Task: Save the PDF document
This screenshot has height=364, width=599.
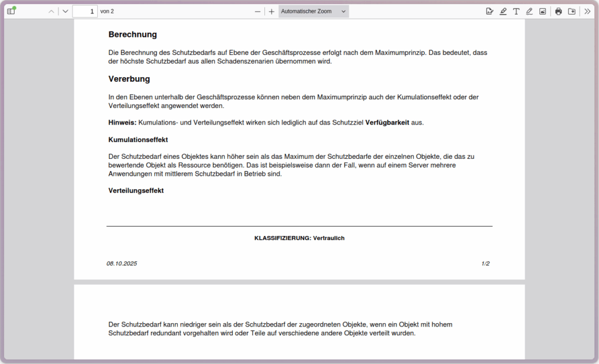Action: pyautogui.click(x=572, y=11)
